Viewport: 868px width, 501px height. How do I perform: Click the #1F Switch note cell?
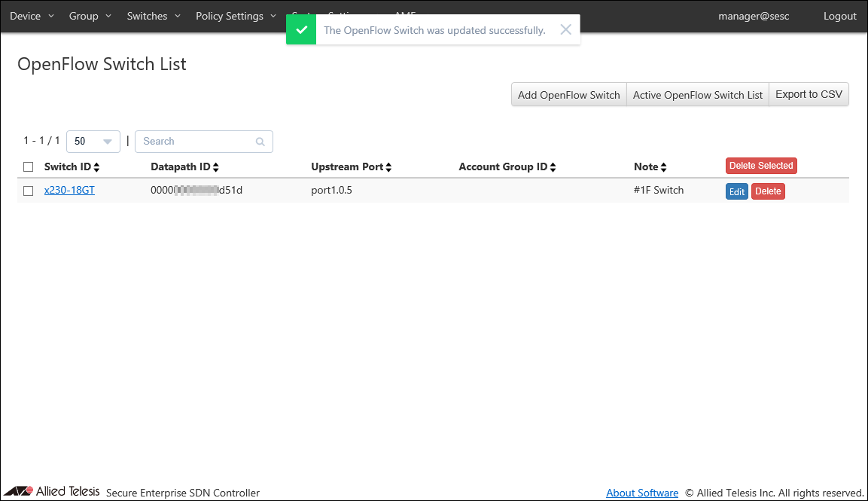pos(659,190)
